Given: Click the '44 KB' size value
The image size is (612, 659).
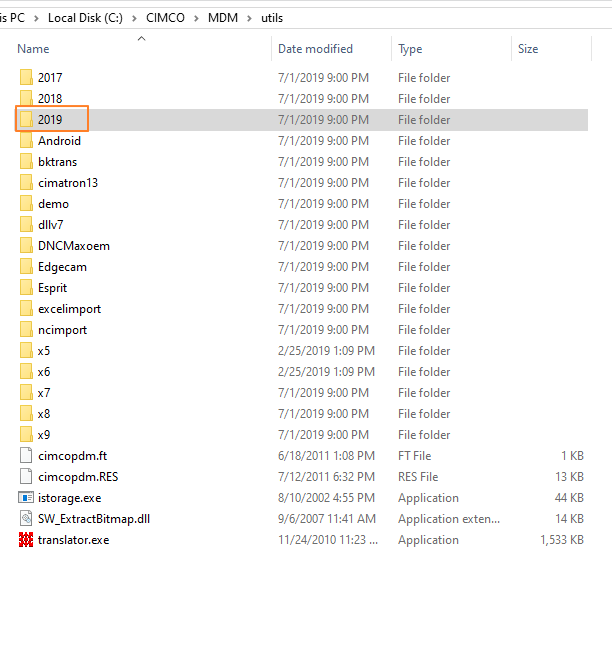Looking at the screenshot, I should tap(569, 498).
